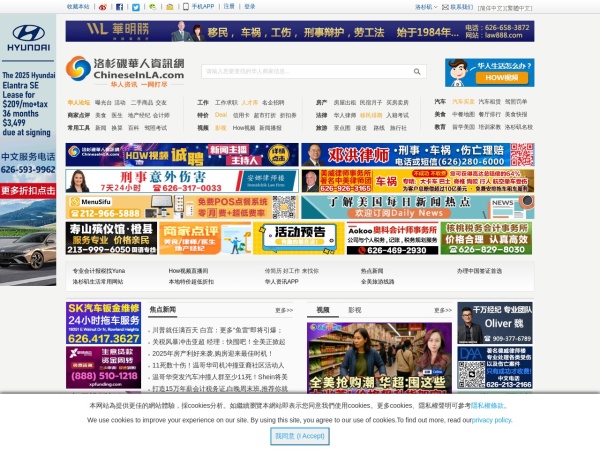Click the 登录 login link
This screenshot has width=600, height=450.
pos(249,7)
